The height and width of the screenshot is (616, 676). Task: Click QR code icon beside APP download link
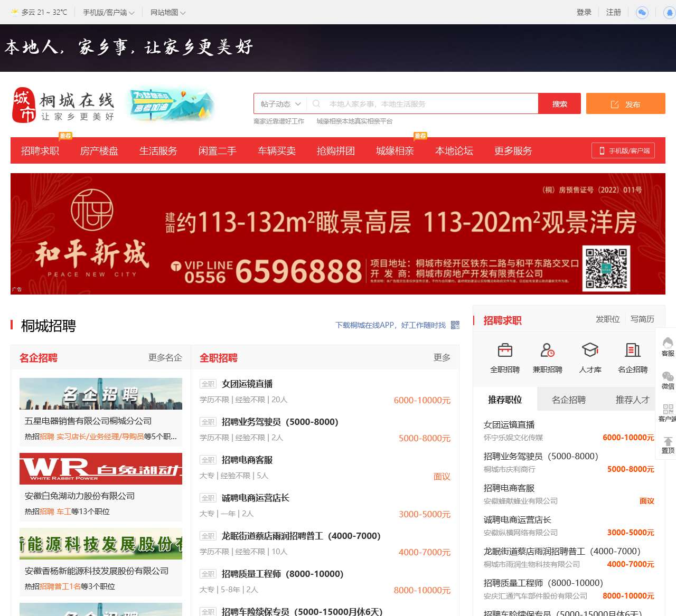click(x=455, y=325)
